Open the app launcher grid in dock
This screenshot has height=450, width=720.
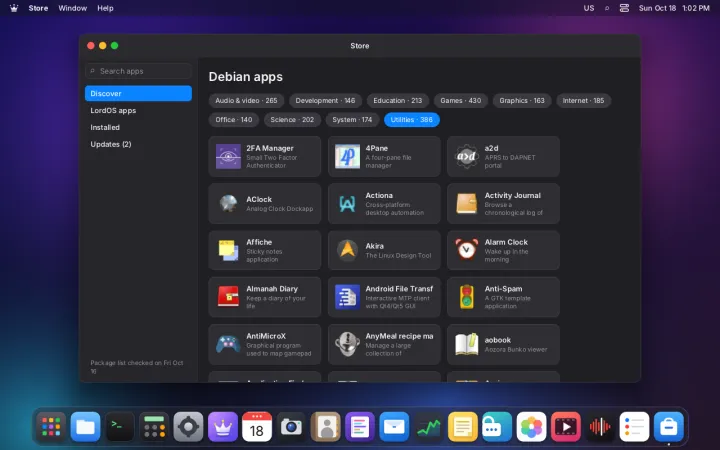click(x=51, y=427)
